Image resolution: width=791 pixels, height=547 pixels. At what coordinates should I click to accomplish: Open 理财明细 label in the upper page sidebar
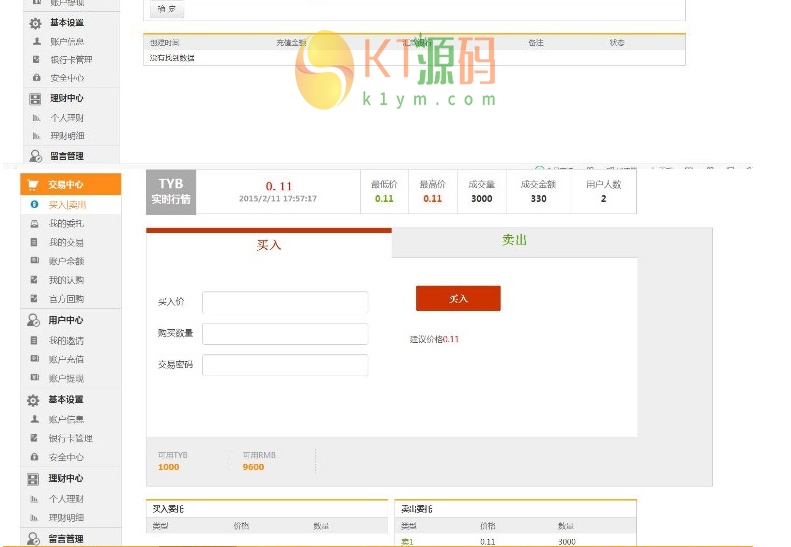[x=67, y=136]
